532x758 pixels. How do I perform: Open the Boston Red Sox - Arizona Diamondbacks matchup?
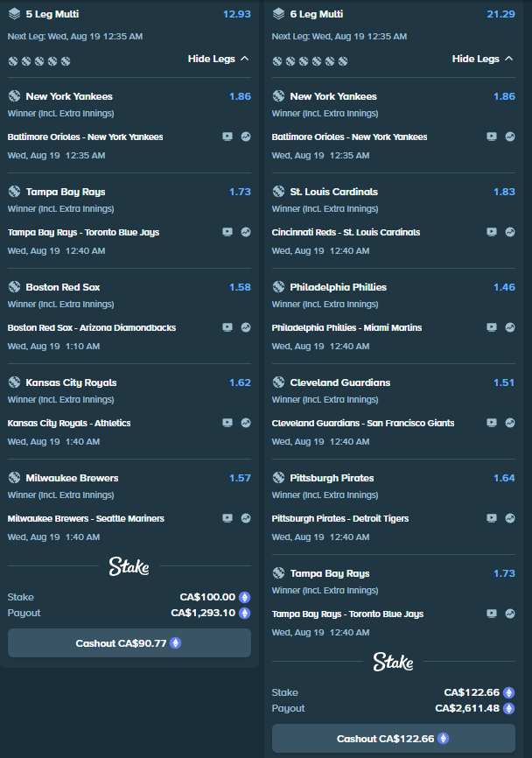pos(92,327)
